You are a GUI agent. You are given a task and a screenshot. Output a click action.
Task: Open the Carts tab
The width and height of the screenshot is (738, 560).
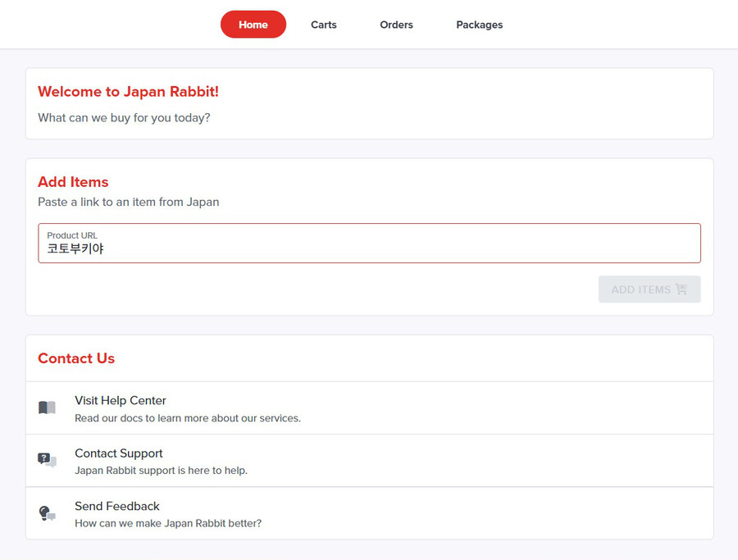[324, 25]
